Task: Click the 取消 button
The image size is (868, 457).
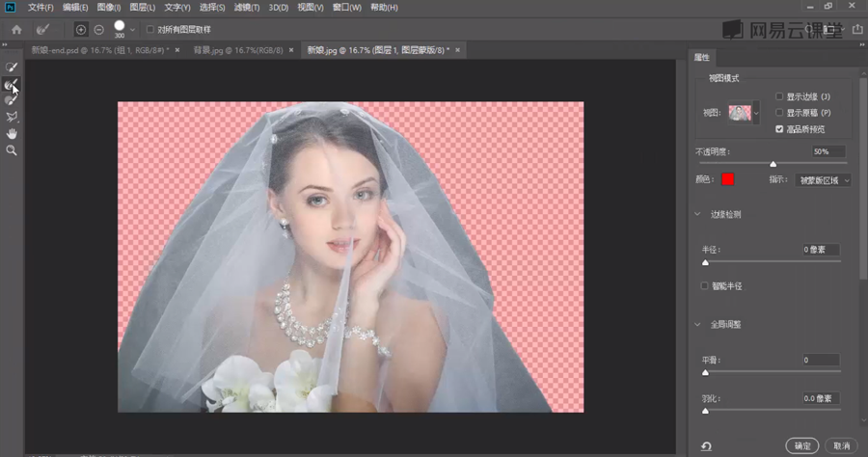Action: coord(840,445)
